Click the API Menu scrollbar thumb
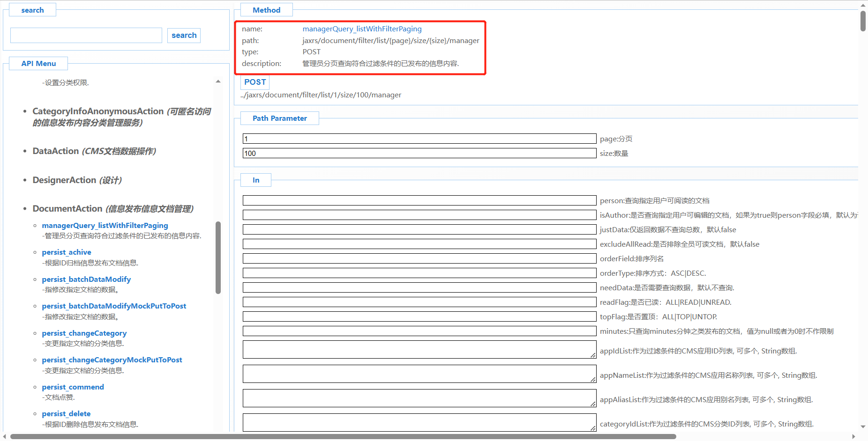Image resolution: width=868 pixels, height=441 pixels. coord(218,258)
